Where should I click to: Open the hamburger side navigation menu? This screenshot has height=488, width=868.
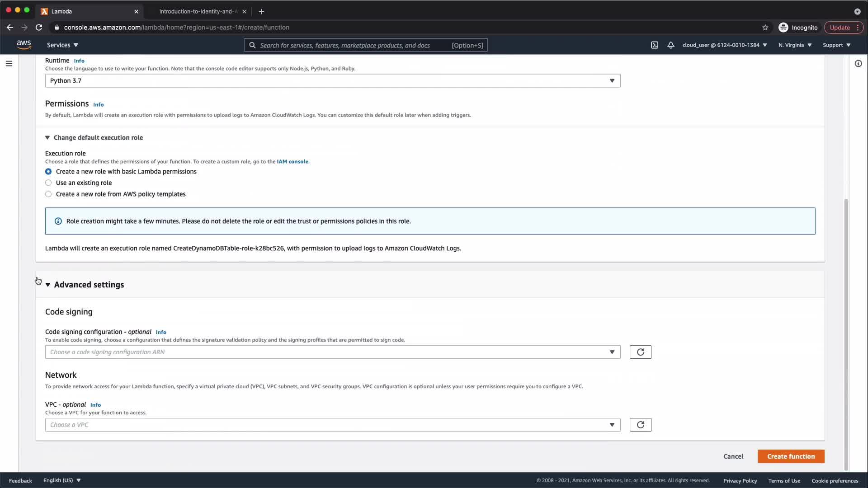(9, 64)
